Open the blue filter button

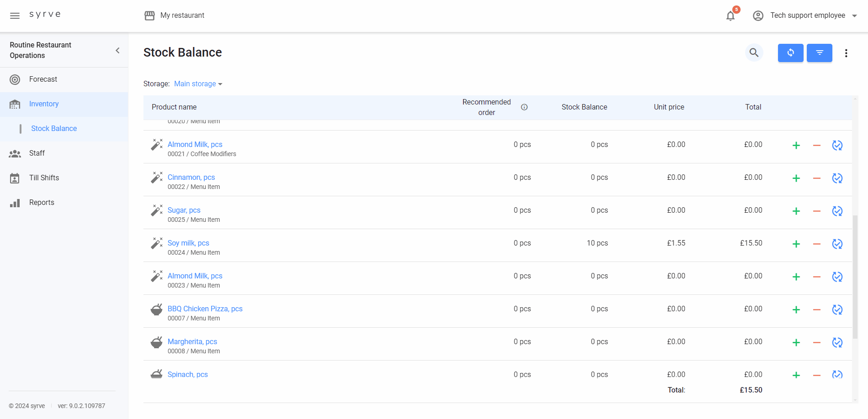coord(819,53)
